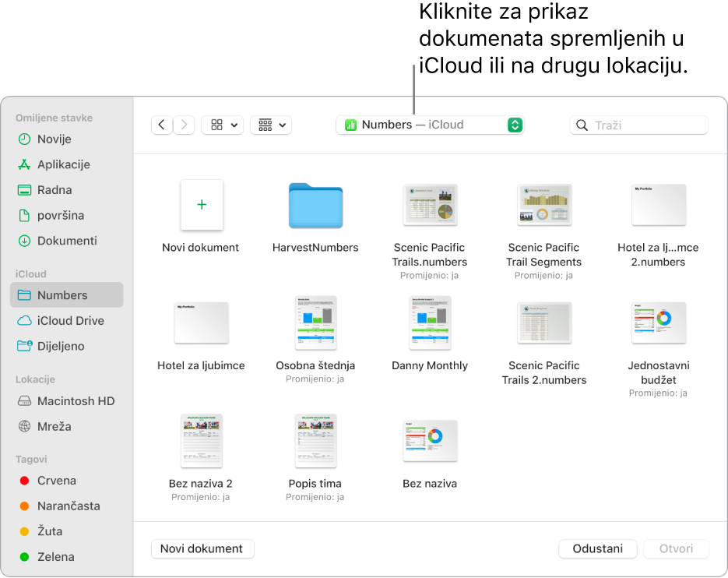
Task: Click the Novi dokument button at bottom
Action: (202, 548)
